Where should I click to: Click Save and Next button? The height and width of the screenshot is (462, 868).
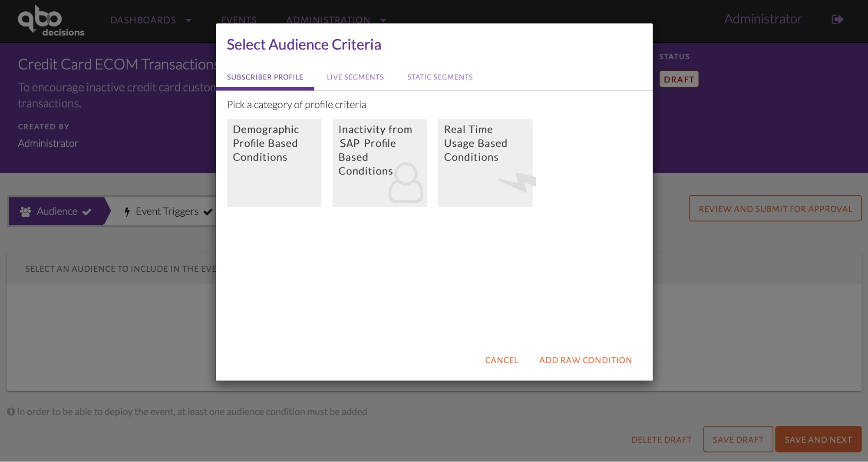[x=818, y=440]
